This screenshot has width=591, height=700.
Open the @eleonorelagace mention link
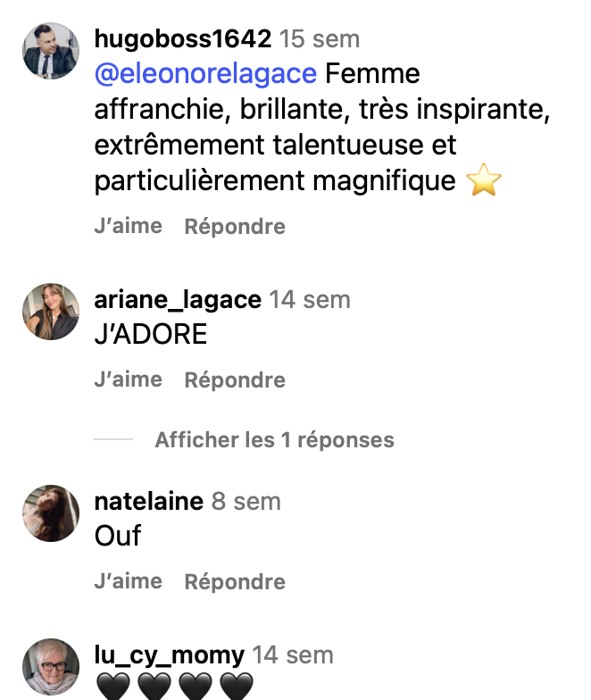205,72
